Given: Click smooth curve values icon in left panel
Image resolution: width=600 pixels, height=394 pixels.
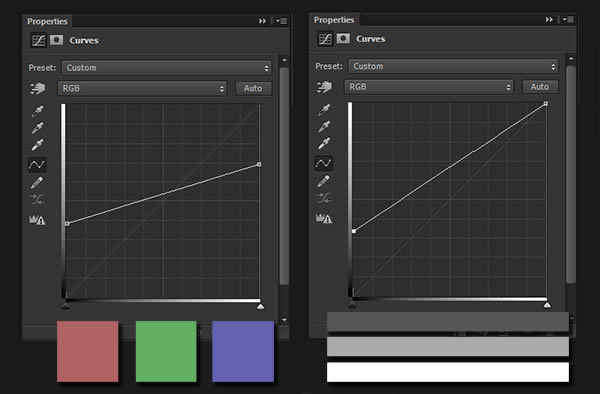Looking at the screenshot, I should click(x=37, y=200).
